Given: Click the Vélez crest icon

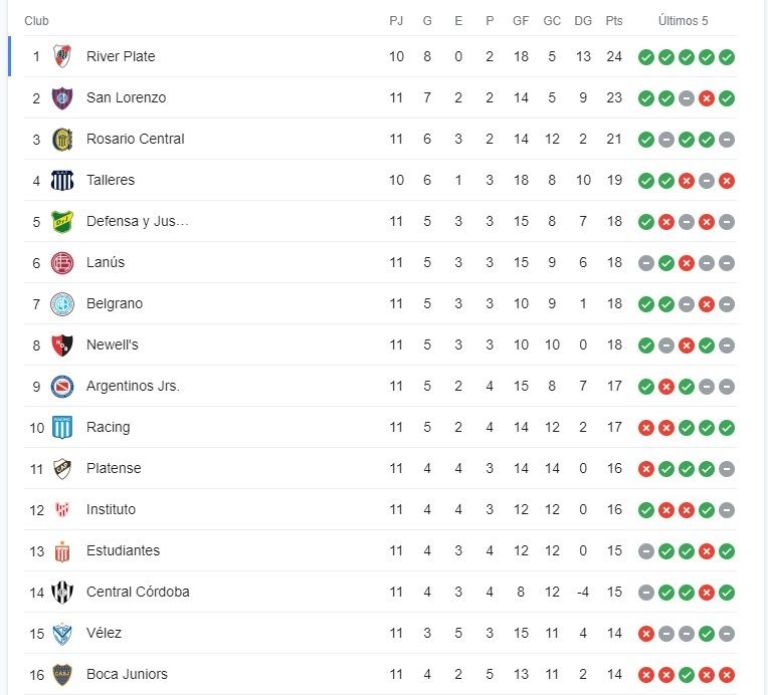Looking at the screenshot, I should 62,634.
